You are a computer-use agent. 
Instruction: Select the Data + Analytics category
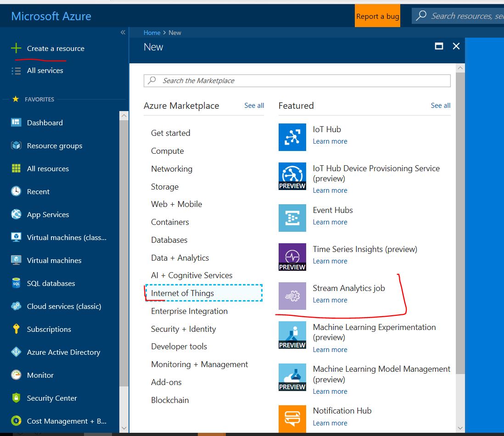coord(180,257)
